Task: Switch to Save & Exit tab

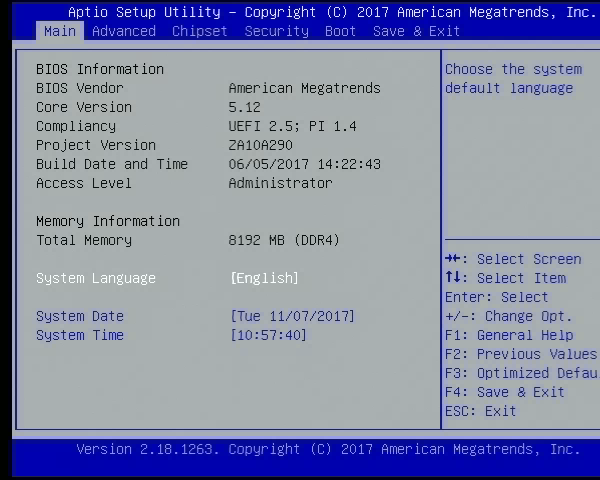Action: 416,31
